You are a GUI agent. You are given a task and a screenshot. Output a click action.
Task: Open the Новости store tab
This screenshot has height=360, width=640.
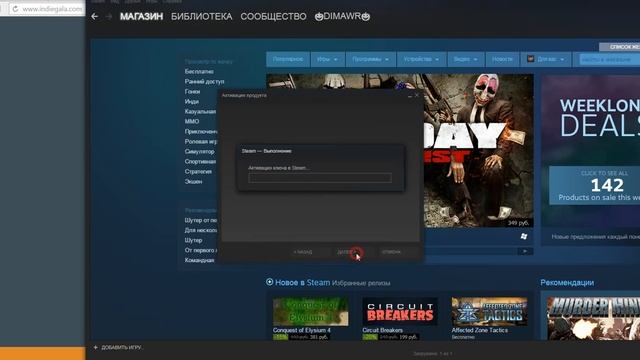[x=502, y=59]
